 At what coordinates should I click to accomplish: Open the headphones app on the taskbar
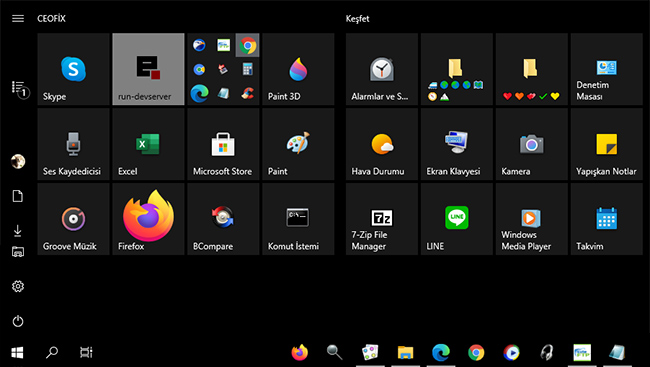(x=547, y=352)
